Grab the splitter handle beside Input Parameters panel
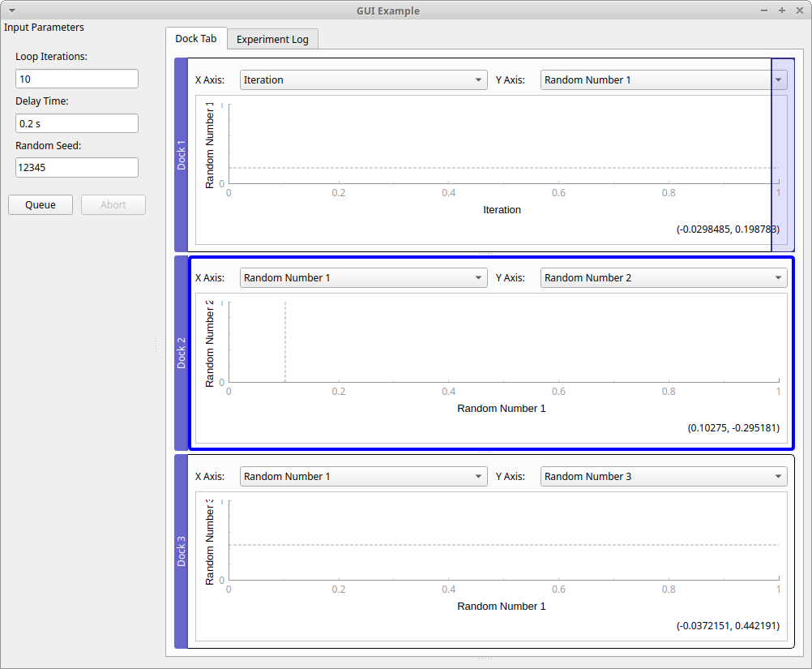The height and width of the screenshot is (669, 812). (x=156, y=345)
